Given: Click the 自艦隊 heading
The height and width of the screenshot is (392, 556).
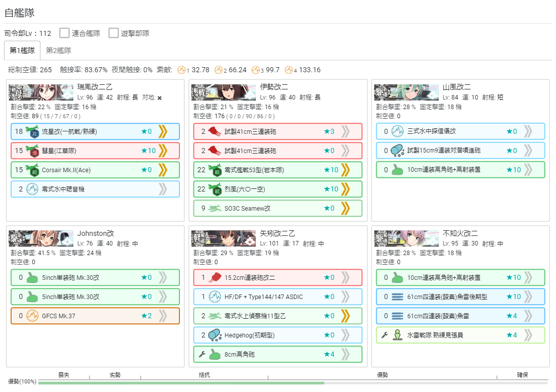Looking at the screenshot, I should [x=20, y=13].
